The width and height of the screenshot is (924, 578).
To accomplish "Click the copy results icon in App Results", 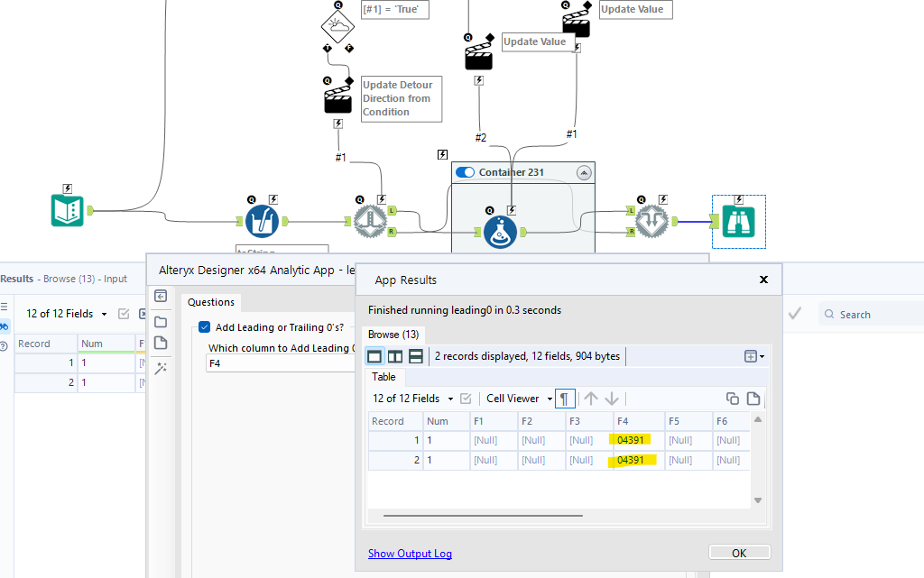I will [x=731, y=398].
